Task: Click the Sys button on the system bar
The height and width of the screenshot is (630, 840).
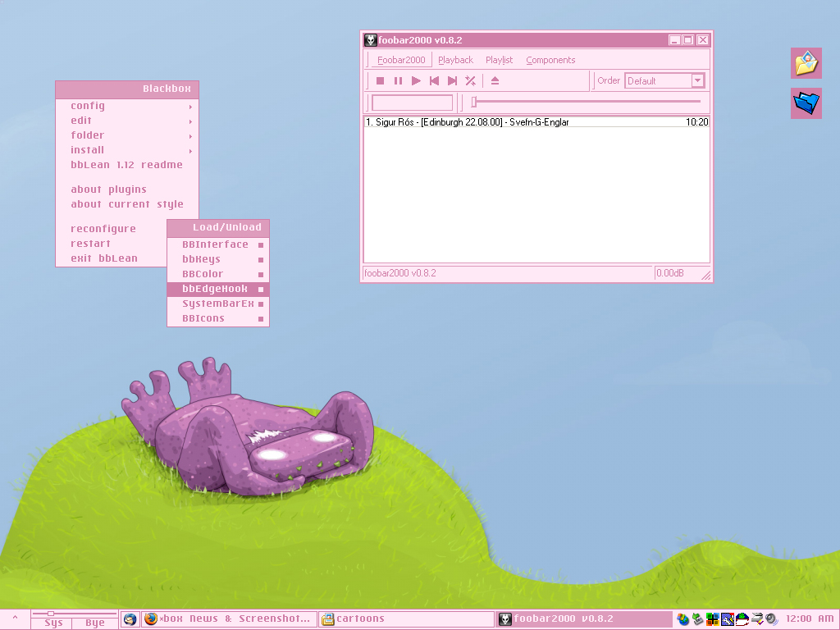Action: 53,623
